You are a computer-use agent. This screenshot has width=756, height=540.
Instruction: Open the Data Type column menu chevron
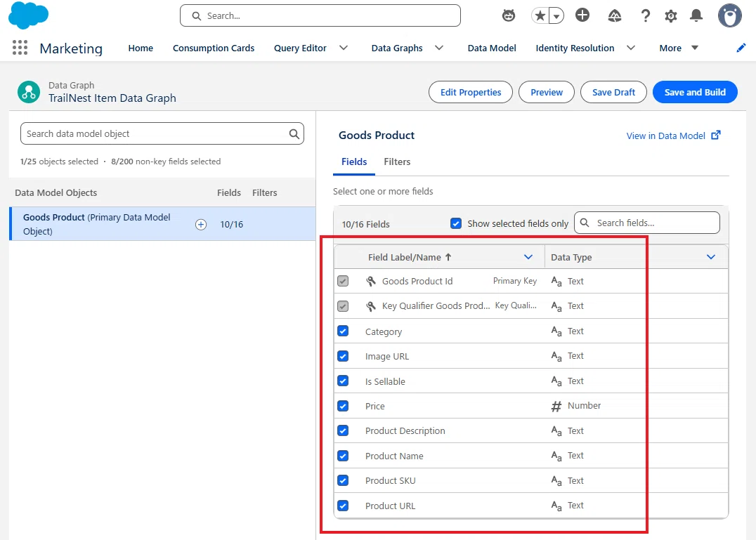710,257
